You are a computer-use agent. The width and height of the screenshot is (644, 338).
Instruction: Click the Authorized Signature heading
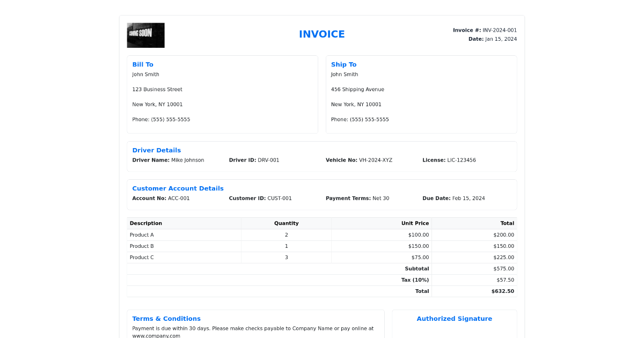tap(455, 318)
